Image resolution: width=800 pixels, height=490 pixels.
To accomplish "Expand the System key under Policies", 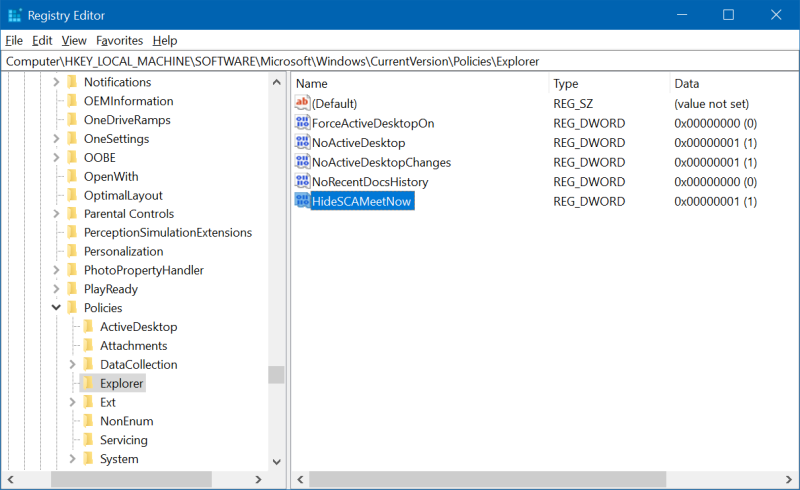I will point(72,459).
